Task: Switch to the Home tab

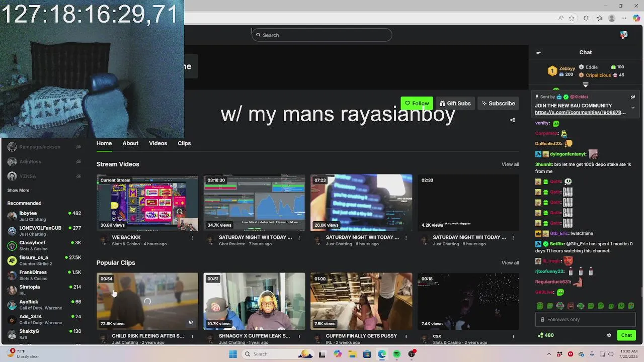Action: 104,143
